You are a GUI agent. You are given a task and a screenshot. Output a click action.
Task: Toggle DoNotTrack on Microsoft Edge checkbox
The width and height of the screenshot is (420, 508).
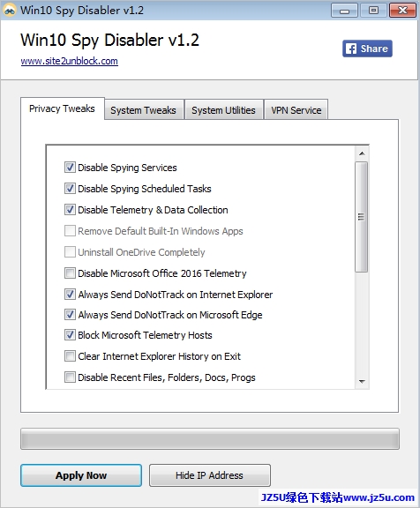(x=70, y=315)
